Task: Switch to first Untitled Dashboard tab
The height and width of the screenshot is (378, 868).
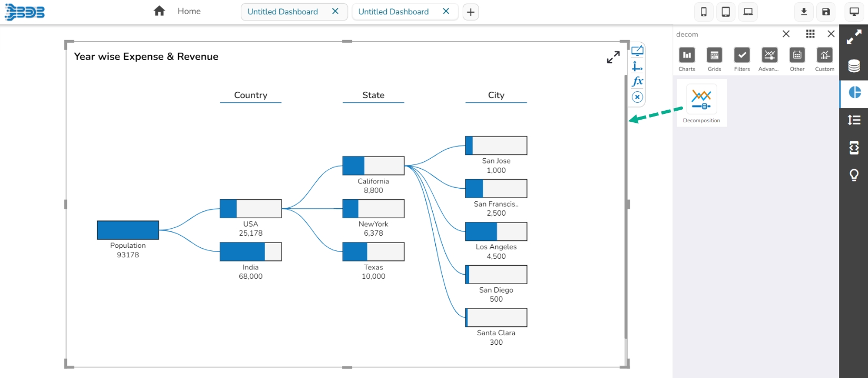Action: (x=282, y=12)
